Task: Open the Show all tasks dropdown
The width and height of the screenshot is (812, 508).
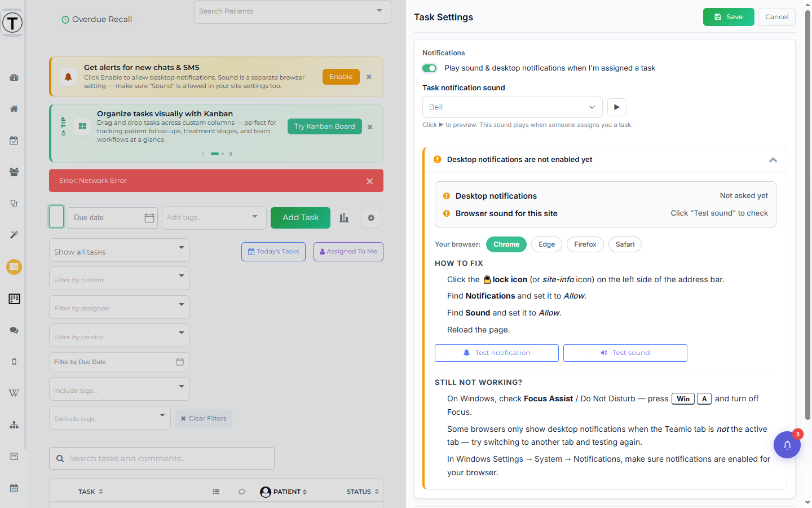Action: pyautogui.click(x=120, y=251)
